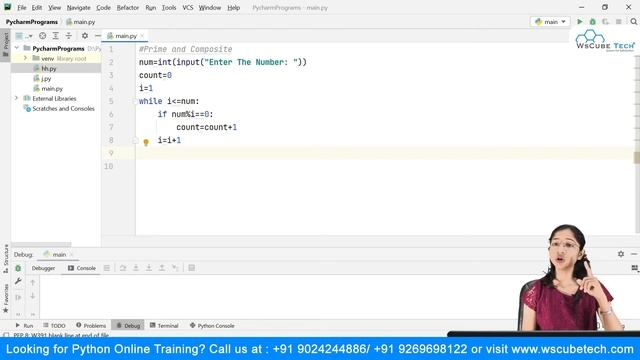Image resolution: width=640 pixels, height=360 pixels.
Task: Start debugging with the green bug icon in top toolbar
Action: click(x=593, y=22)
